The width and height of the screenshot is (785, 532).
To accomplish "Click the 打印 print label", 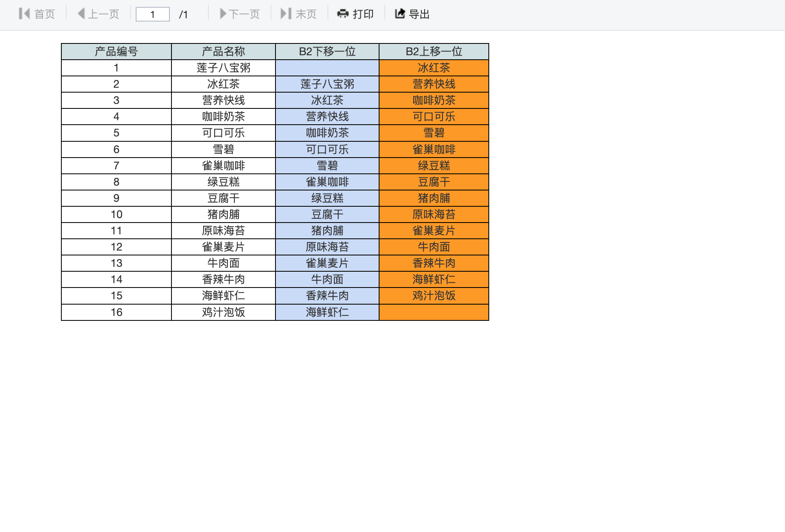I will click(363, 14).
